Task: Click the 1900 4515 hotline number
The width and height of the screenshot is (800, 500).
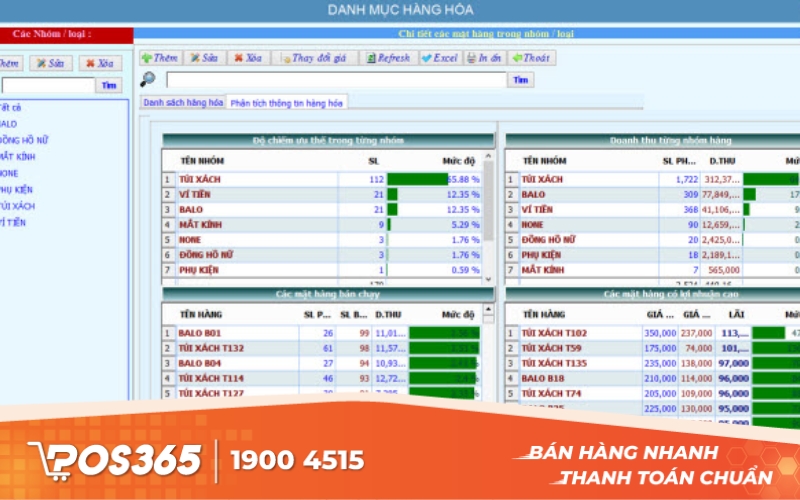Action: tap(297, 460)
